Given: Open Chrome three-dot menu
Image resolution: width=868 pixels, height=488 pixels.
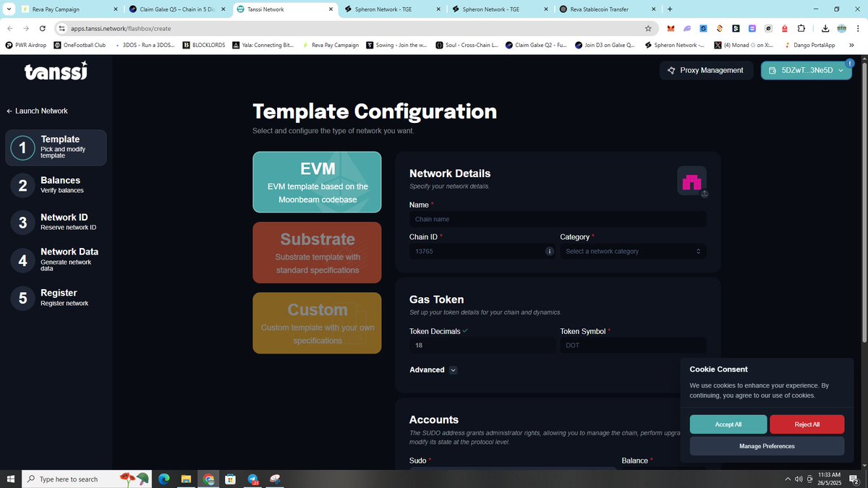Looking at the screenshot, I should pos(858,28).
